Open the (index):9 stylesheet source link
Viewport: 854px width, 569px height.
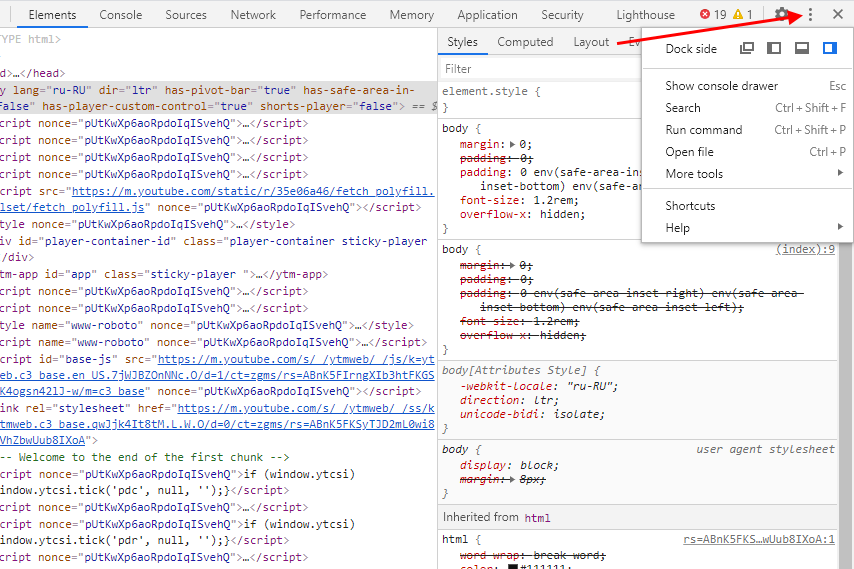[805, 249]
